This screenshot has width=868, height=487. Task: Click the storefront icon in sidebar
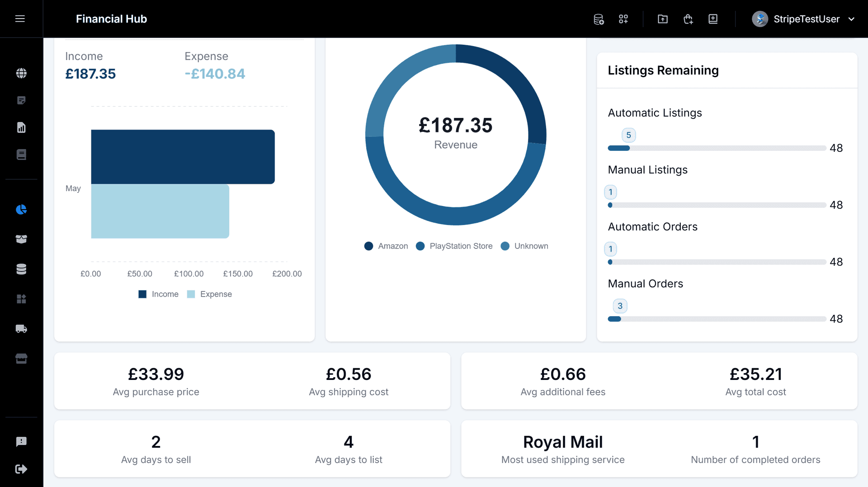coord(21,359)
